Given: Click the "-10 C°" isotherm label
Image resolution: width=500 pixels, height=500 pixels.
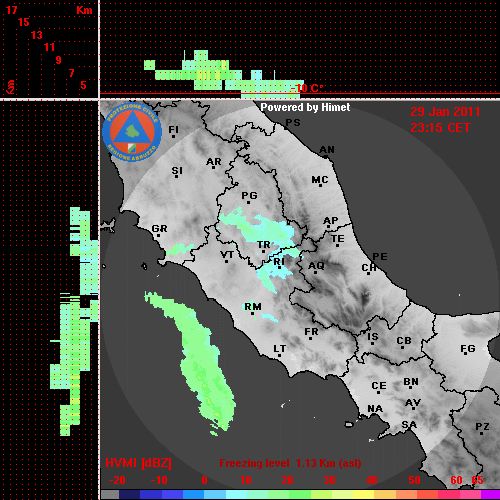Looking at the screenshot, I should pyautogui.click(x=307, y=88).
